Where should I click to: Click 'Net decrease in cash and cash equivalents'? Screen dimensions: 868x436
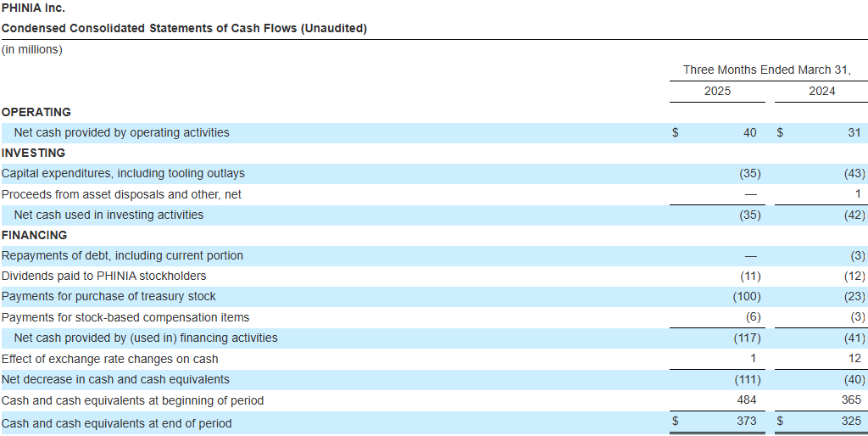pyautogui.click(x=115, y=380)
